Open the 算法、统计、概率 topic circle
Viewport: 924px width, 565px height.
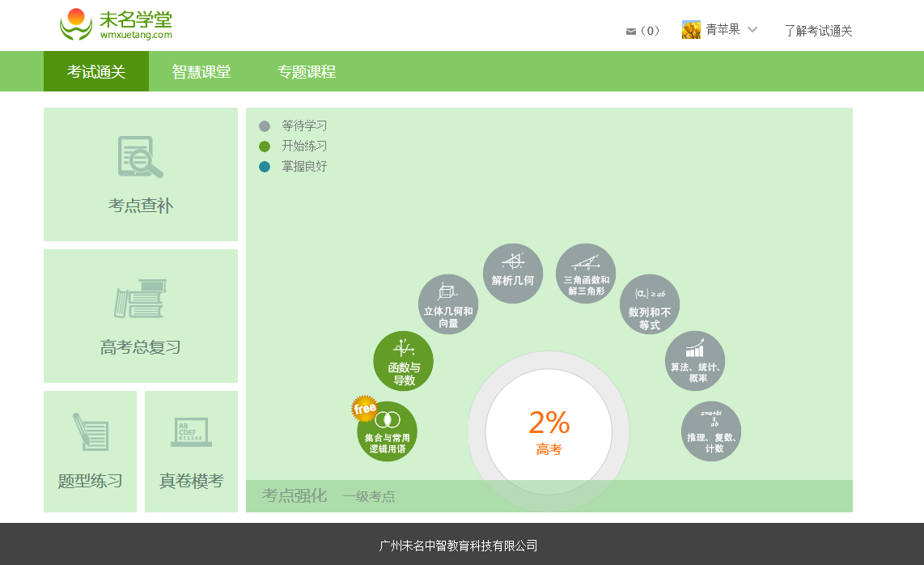point(694,361)
